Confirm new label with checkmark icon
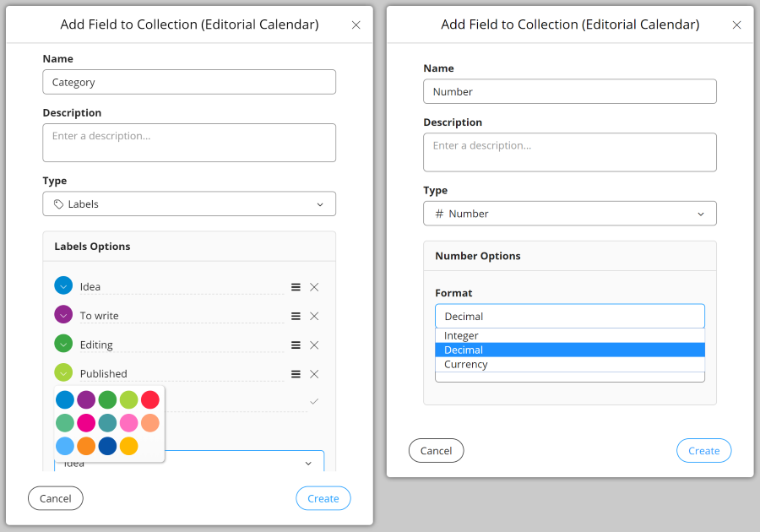 [314, 401]
